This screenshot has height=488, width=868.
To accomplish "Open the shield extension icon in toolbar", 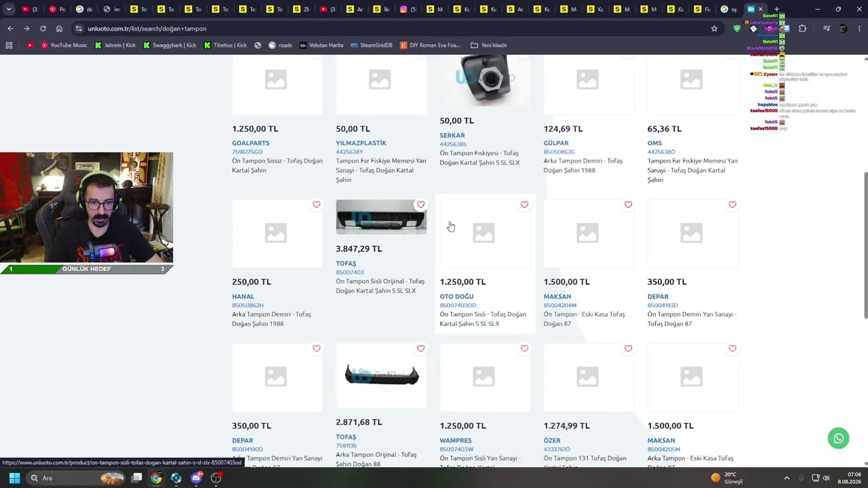I will tap(737, 28).
